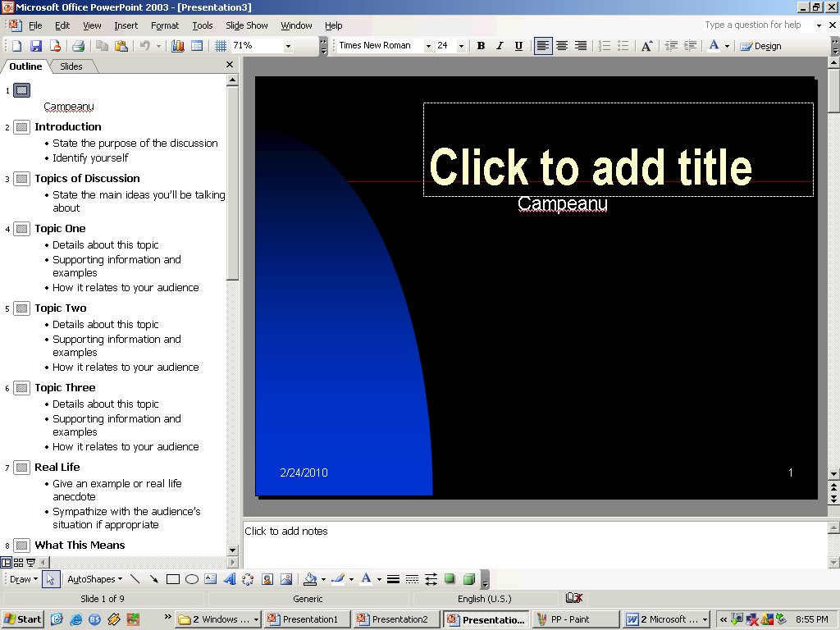Insert WordArt

(x=230, y=579)
